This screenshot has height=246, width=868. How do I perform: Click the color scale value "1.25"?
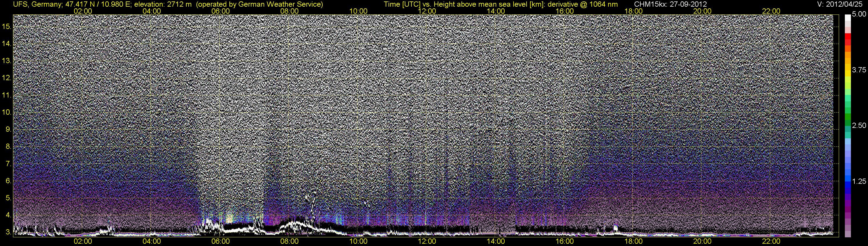tap(859, 181)
